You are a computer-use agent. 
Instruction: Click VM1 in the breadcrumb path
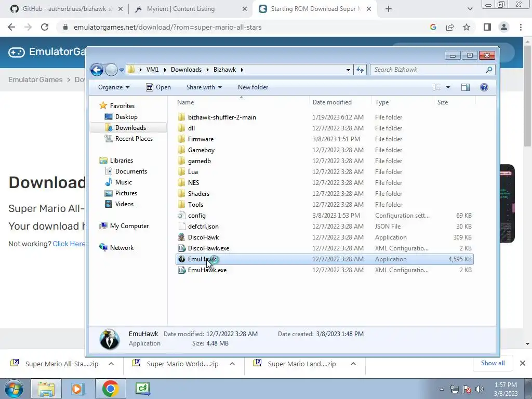(152, 70)
